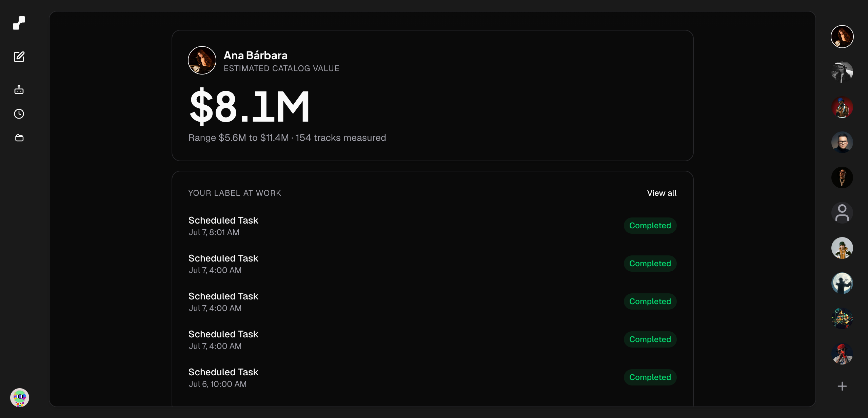The image size is (868, 418).
Task: Click Completed badge on 8:01 AM task
Action: pos(650,226)
